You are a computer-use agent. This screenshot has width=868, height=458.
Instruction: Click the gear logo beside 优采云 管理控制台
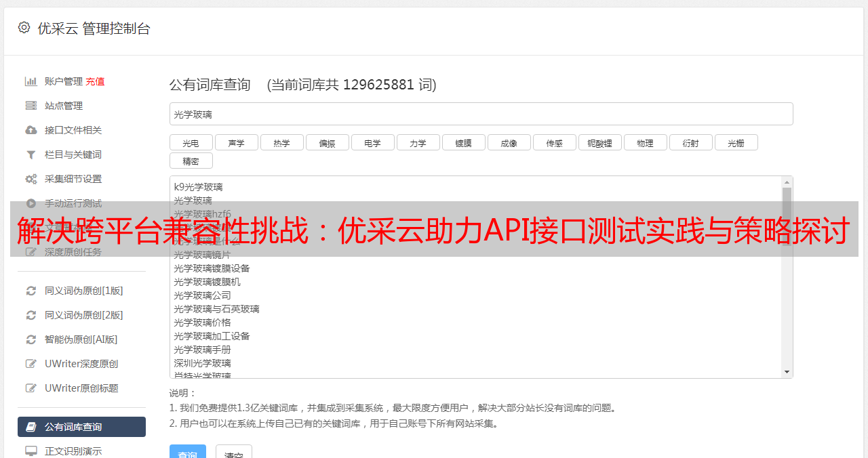tap(24, 28)
